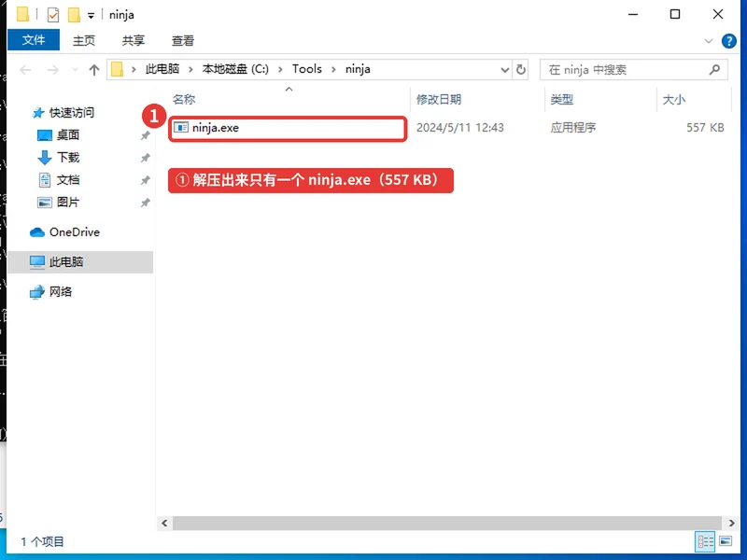The height and width of the screenshot is (560, 747).
Task: Open 网络 in the navigation pane
Action: point(60,291)
